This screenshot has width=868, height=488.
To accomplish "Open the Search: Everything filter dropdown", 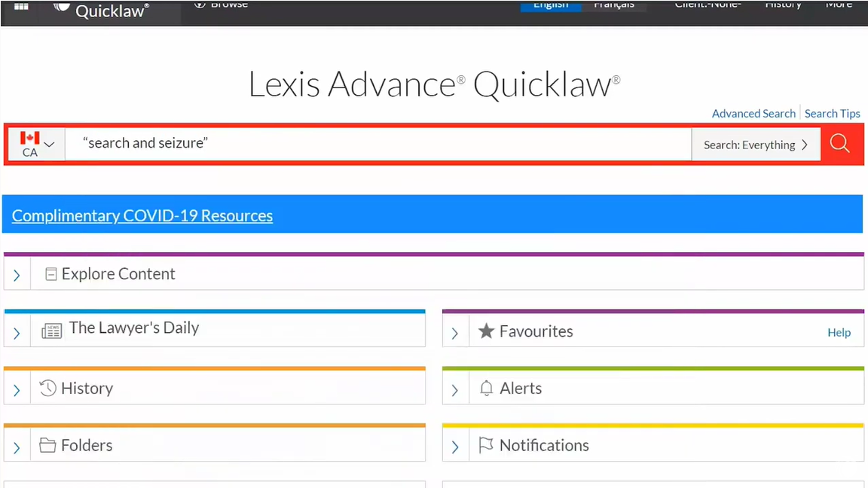I will 756,145.
